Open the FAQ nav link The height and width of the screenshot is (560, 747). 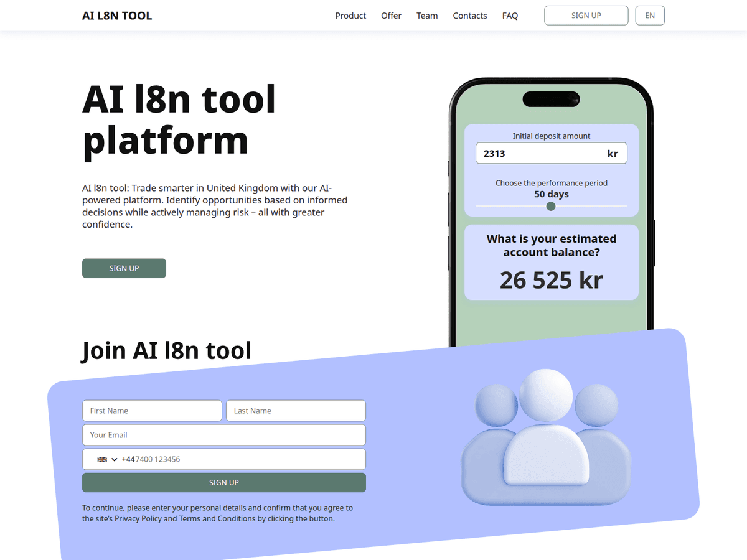coord(510,16)
